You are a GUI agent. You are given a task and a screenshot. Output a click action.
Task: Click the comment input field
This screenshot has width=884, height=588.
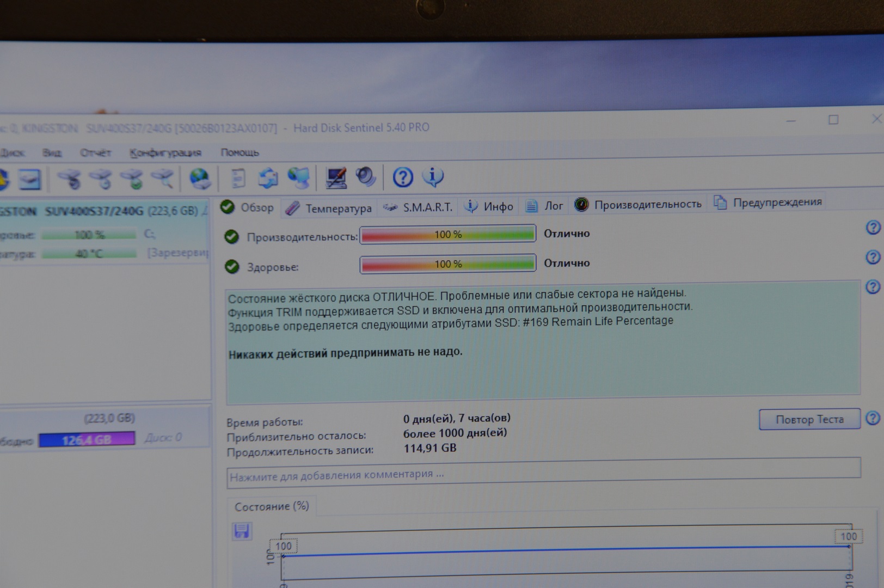543,473
